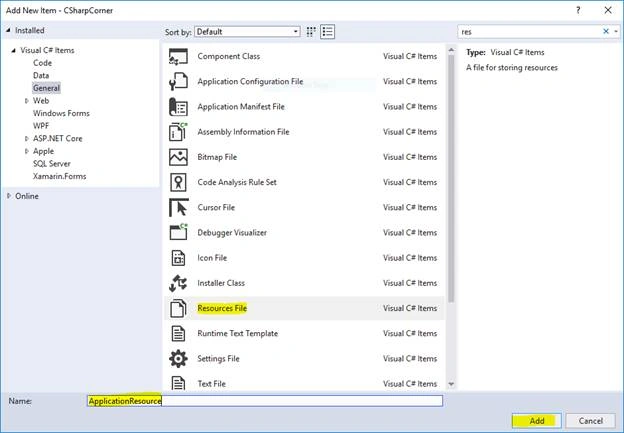This screenshot has height=433, width=624.
Task: Select the Cursor File template name
Action: pyautogui.click(x=216, y=207)
